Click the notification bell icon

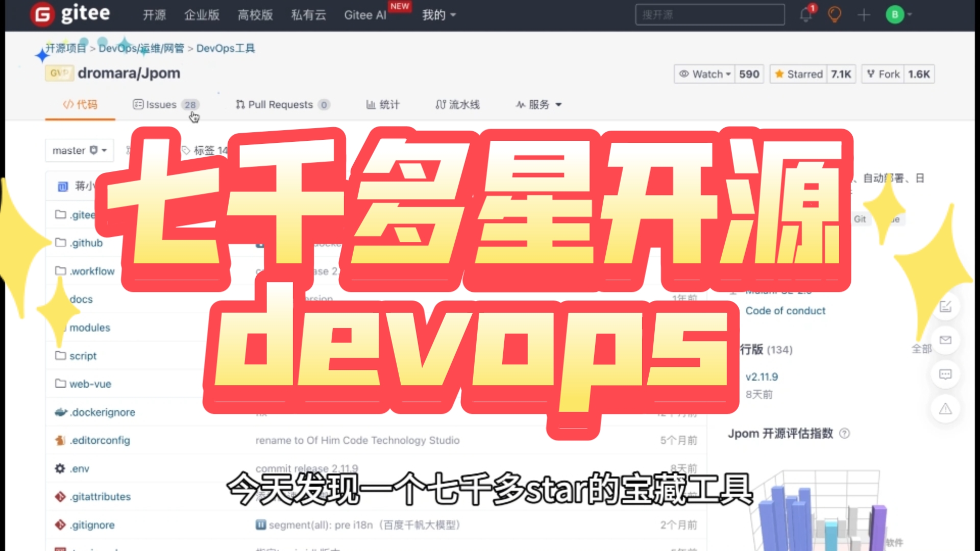pyautogui.click(x=805, y=14)
